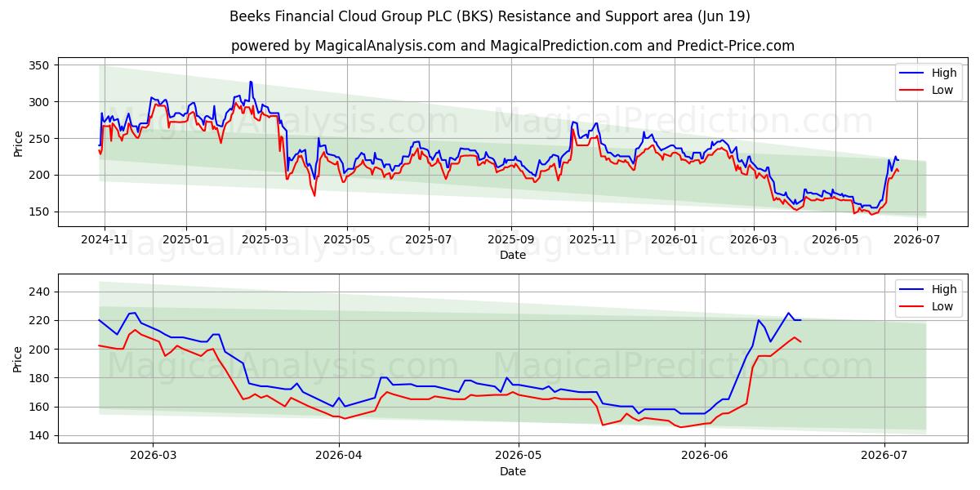Click the '240' price tick on the bottom chart
980x490 pixels.
(40, 292)
